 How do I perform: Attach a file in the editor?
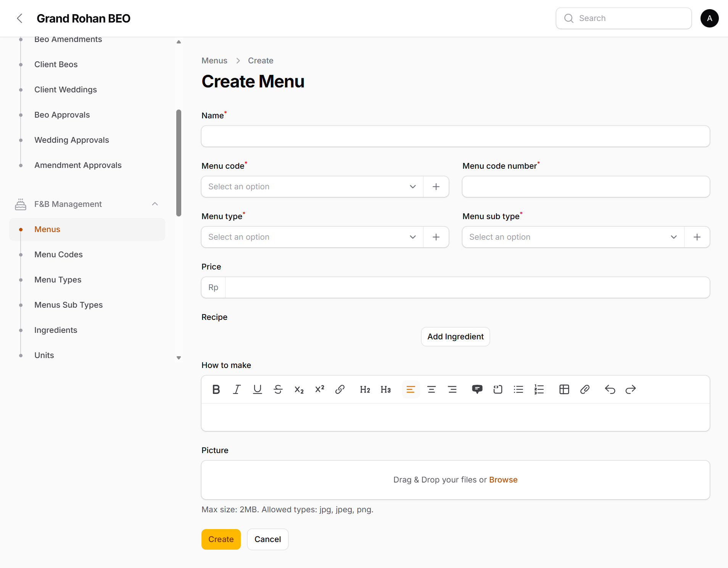(x=585, y=389)
